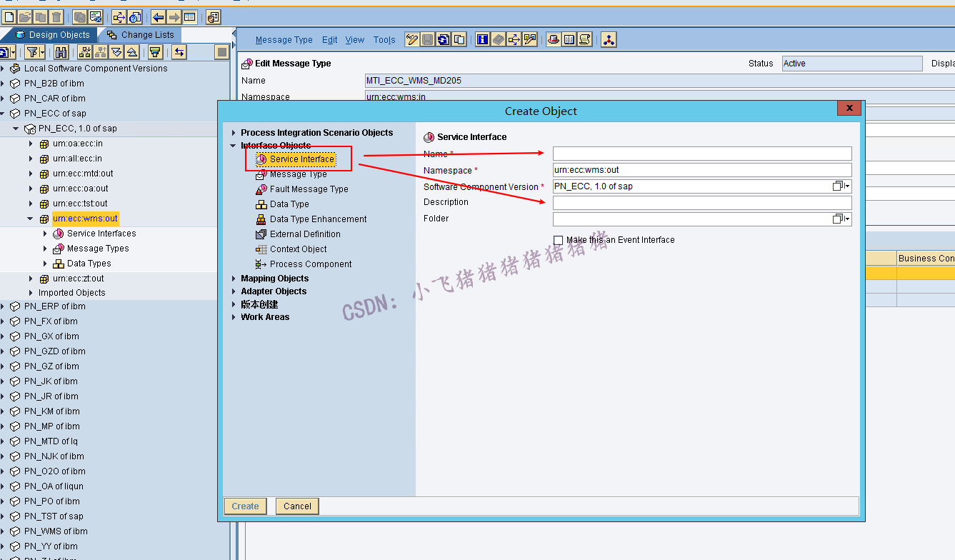Select External Definition in object list
Image resolution: width=955 pixels, height=560 pixels.
[305, 234]
